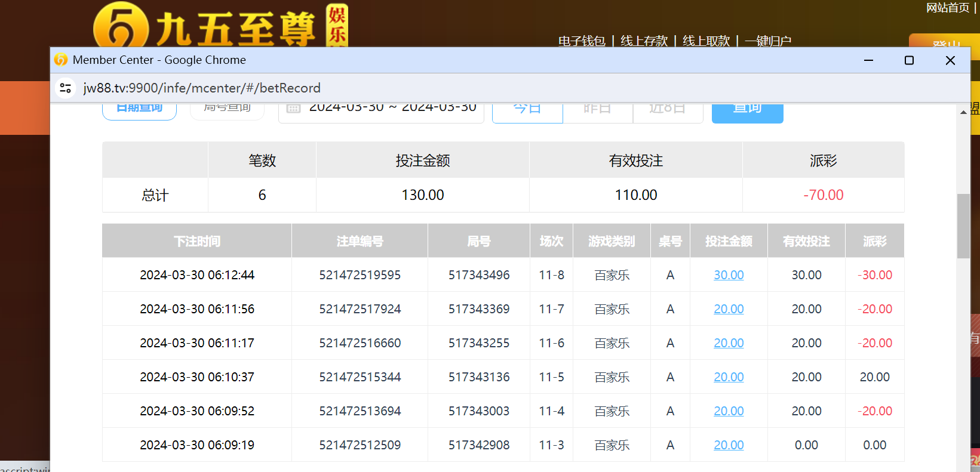This screenshot has width=980, height=472.
Task: Click the scrollbar up arrow
Action: tap(963, 112)
